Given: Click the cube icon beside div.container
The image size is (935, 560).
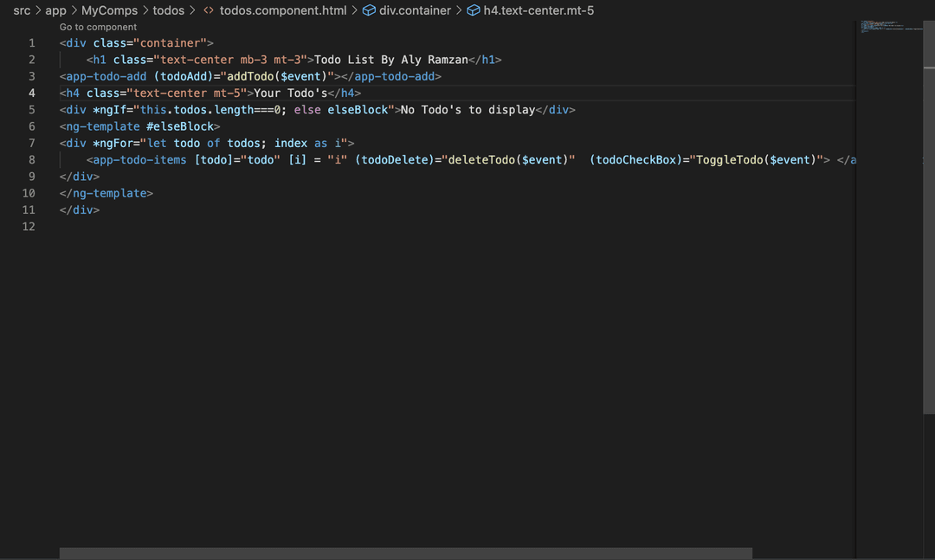Looking at the screenshot, I should [x=369, y=11].
